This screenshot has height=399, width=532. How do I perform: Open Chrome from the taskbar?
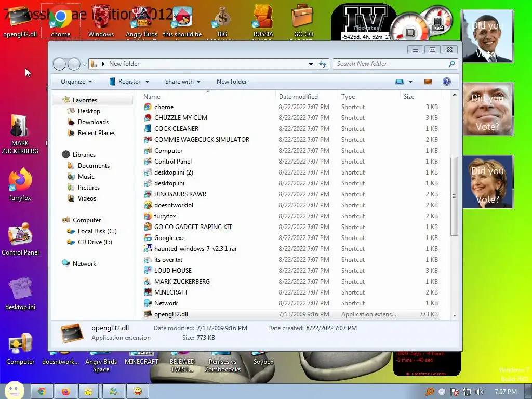click(42, 392)
